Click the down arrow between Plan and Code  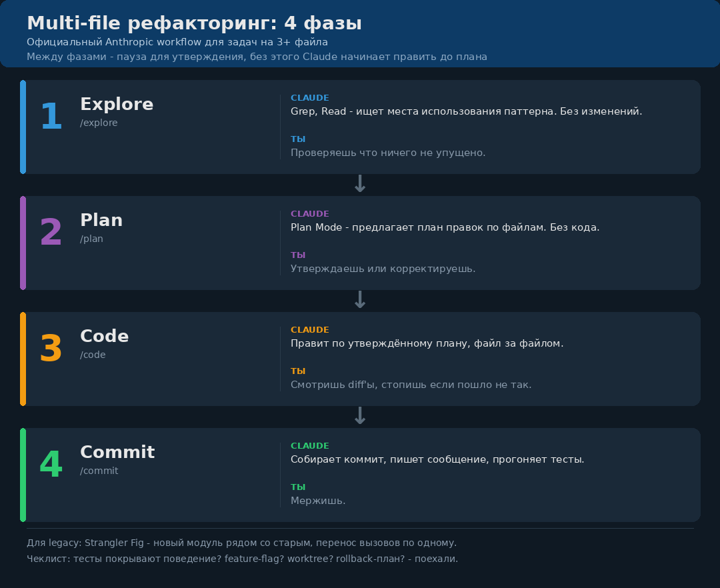(x=360, y=300)
